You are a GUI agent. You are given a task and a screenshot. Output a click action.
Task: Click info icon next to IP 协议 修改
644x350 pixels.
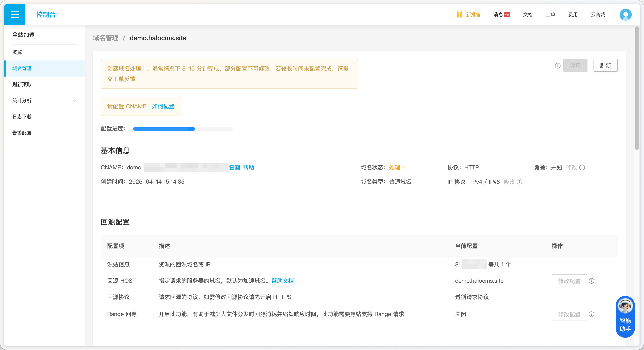point(520,182)
